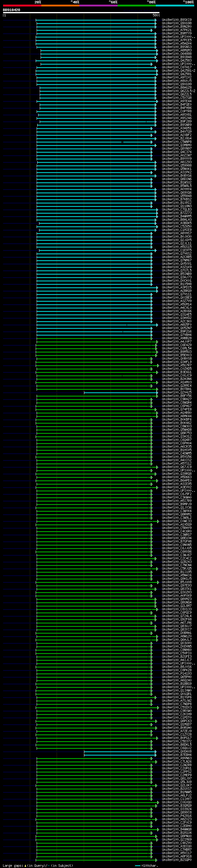The height and width of the screenshot is (868, 197).
Task: Select hit label UniRef100_A8MK44
Action: (176, 416)
